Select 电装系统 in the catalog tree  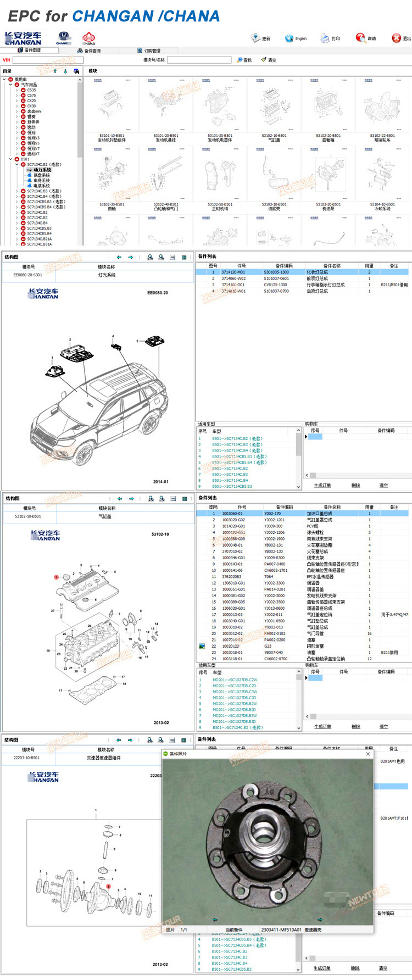[x=42, y=186]
